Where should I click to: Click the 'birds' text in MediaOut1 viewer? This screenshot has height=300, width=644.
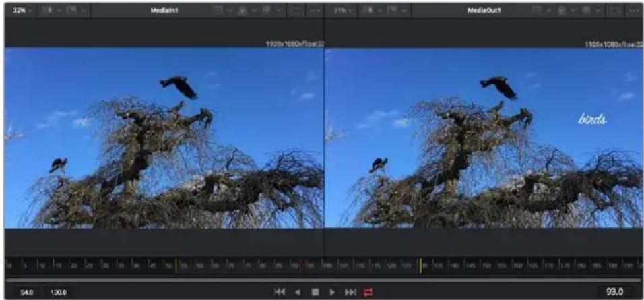coord(592,120)
